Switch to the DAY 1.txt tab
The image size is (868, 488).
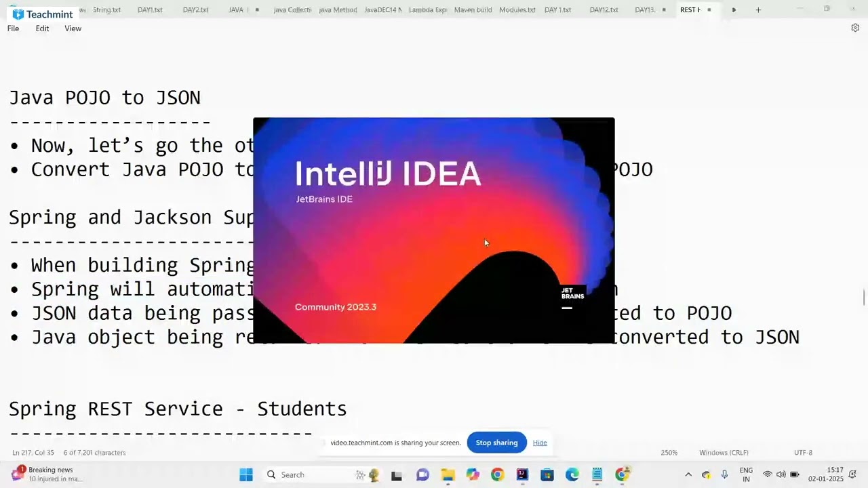point(557,9)
